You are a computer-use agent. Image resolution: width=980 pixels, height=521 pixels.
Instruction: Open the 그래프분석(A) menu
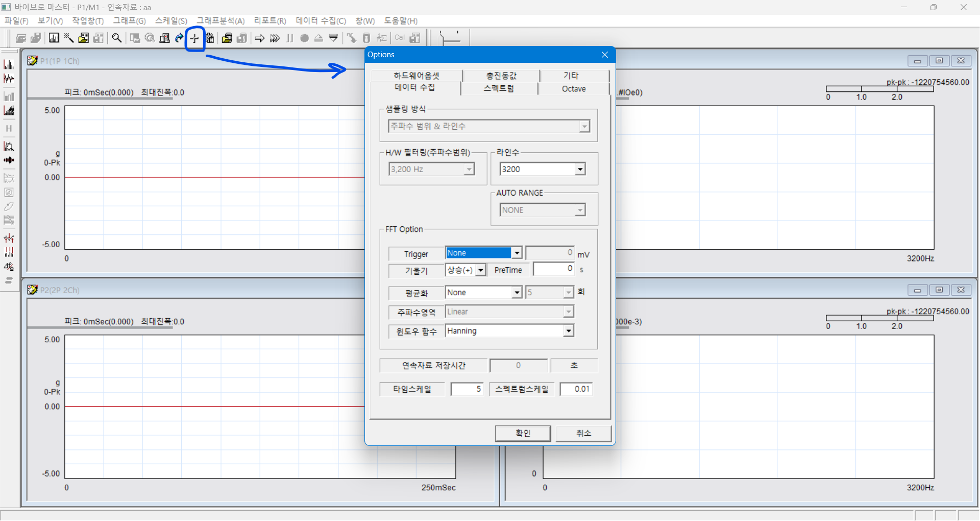click(220, 21)
